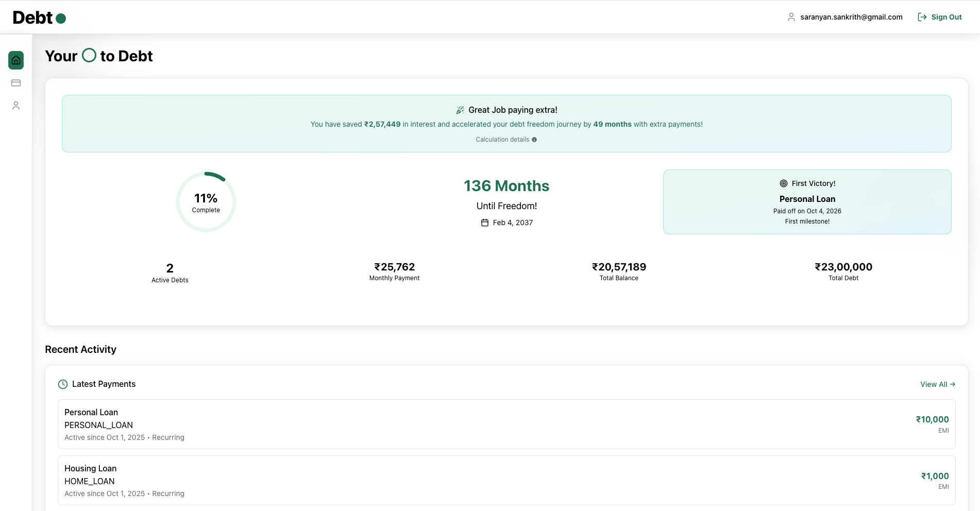
Task: Click the PERSONAL_LOAN type label
Action: [x=98, y=425]
